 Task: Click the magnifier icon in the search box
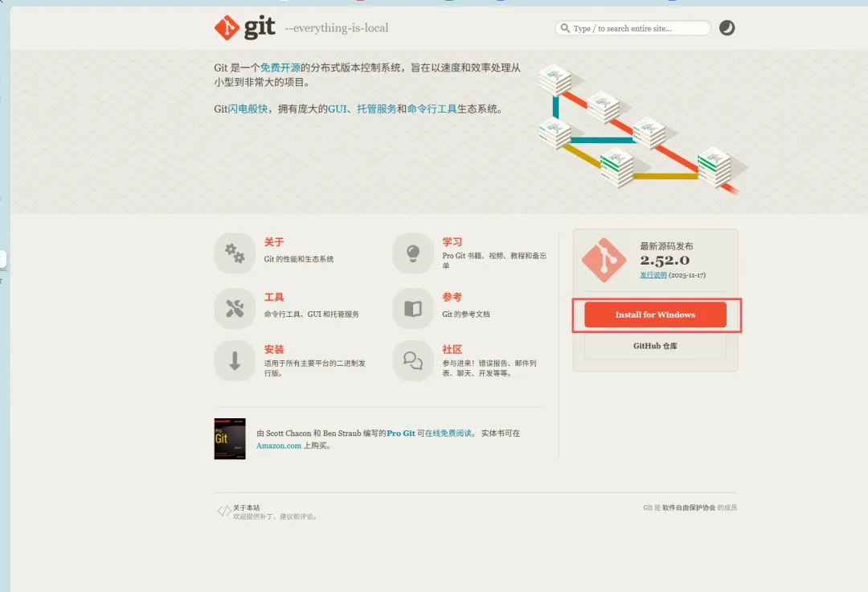(x=565, y=27)
